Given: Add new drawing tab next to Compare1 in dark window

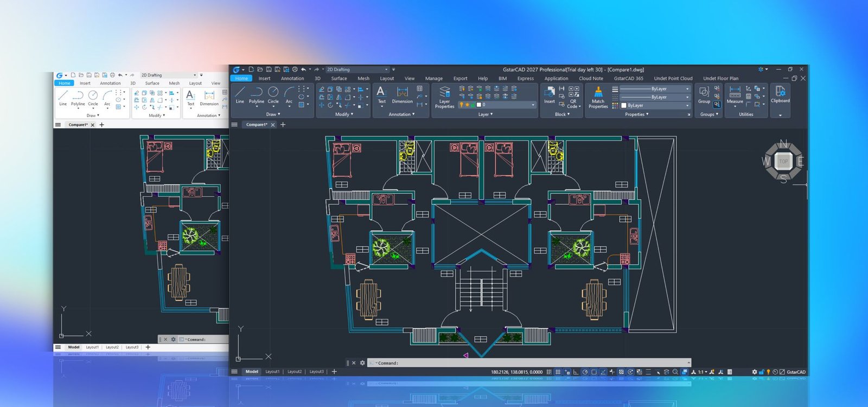Looking at the screenshot, I should coord(283,124).
